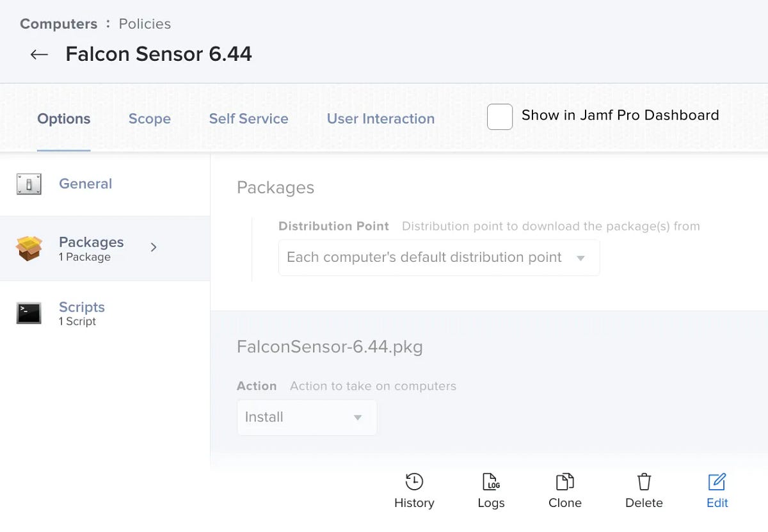Open the Self Service tab

[248, 118]
